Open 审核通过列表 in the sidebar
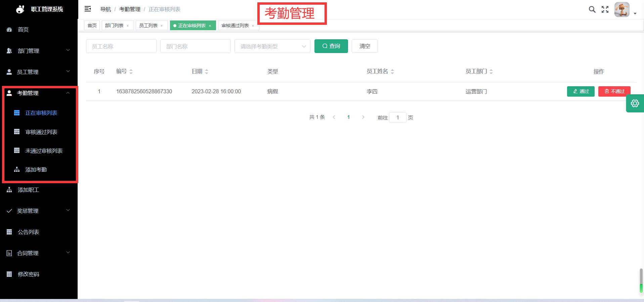Image resolution: width=644 pixels, height=302 pixels. [41, 132]
